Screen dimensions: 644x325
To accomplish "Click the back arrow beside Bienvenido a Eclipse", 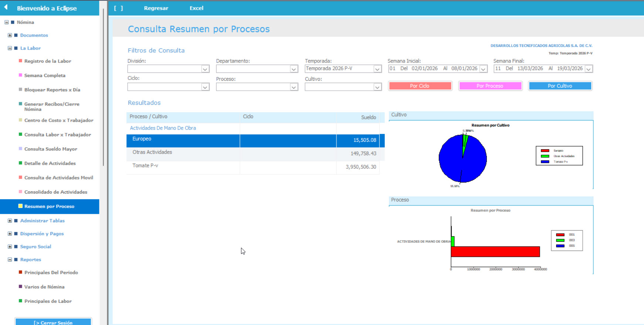I will click(x=6, y=7).
